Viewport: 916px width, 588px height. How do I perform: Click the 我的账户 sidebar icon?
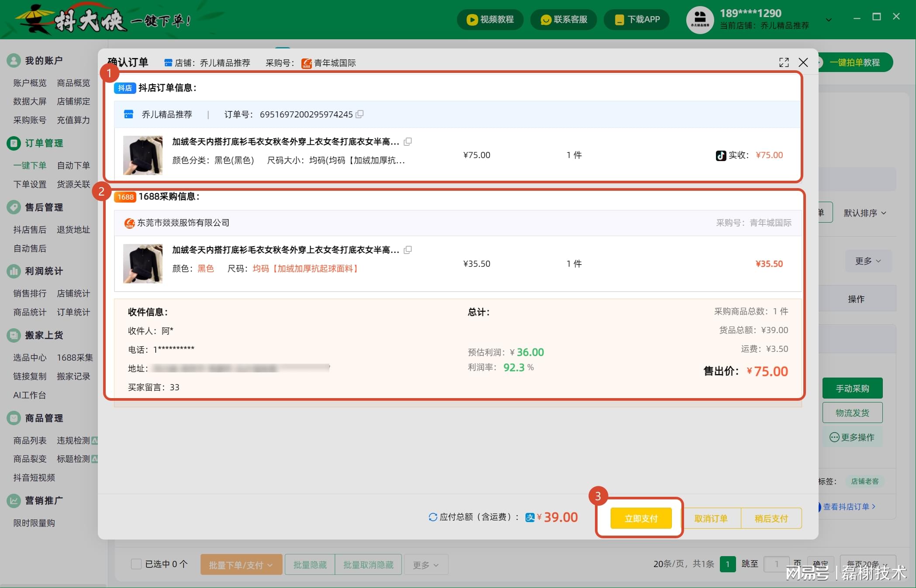(14, 61)
